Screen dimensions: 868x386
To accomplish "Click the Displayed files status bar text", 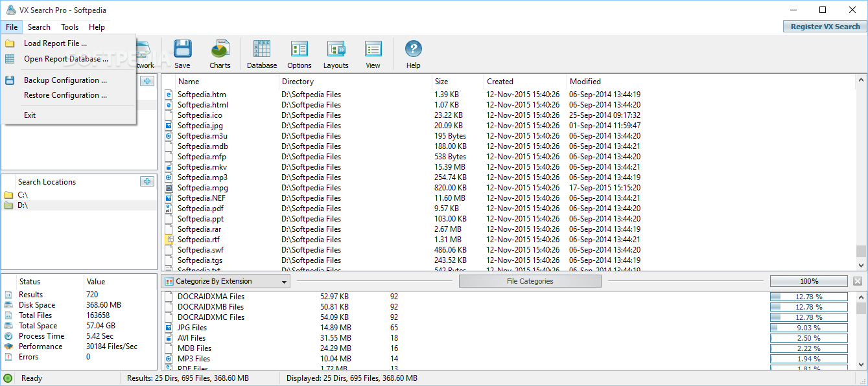I will click(x=351, y=378).
